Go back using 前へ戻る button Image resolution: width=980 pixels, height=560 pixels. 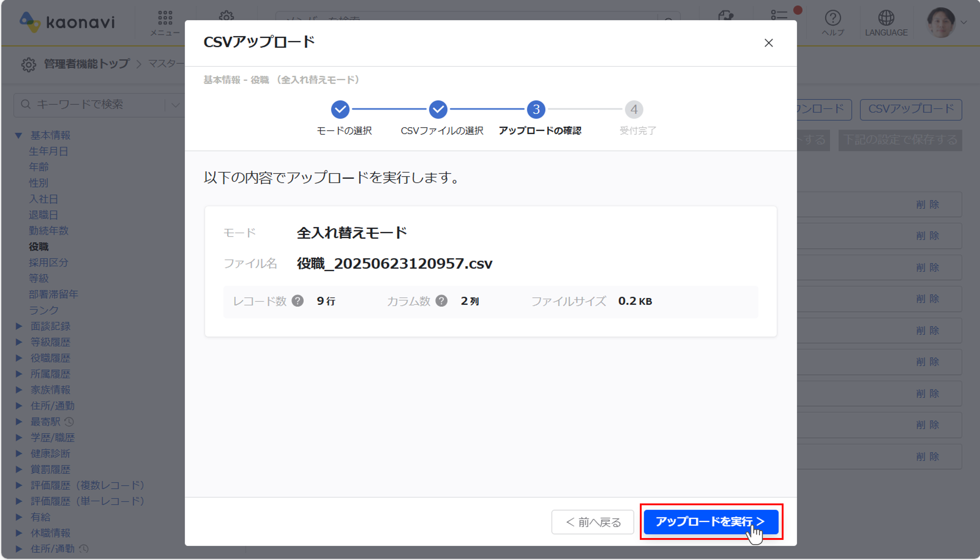592,522
